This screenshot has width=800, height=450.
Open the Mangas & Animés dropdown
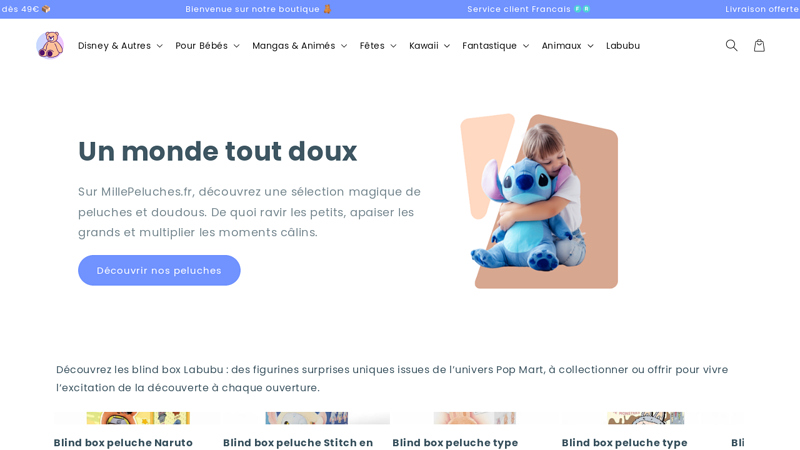pyautogui.click(x=299, y=45)
